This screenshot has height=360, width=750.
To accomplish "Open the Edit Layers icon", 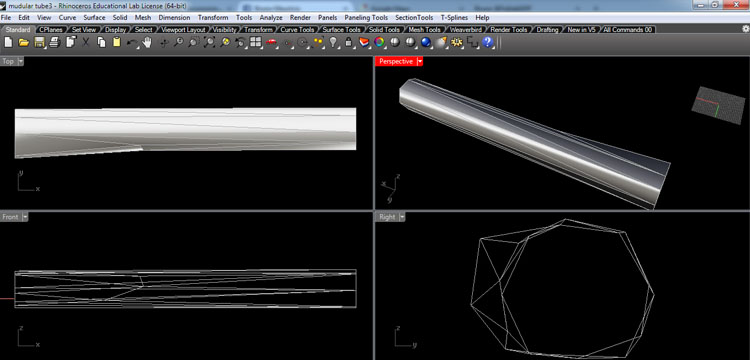I will tap(364, 43).
